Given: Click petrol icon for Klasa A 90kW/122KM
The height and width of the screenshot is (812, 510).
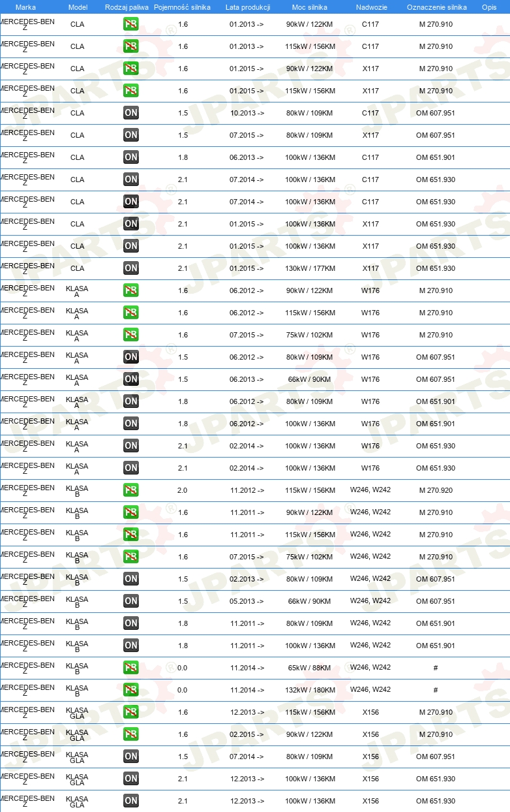Looking at the screenshot, I should 130,290.
